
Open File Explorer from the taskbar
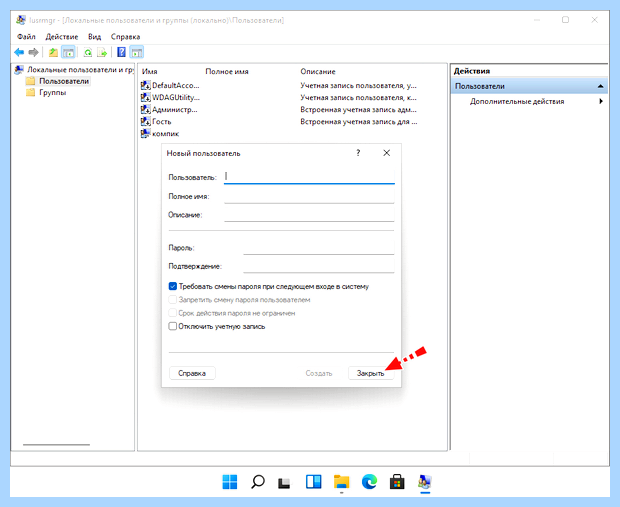click(x=341, y=482)
